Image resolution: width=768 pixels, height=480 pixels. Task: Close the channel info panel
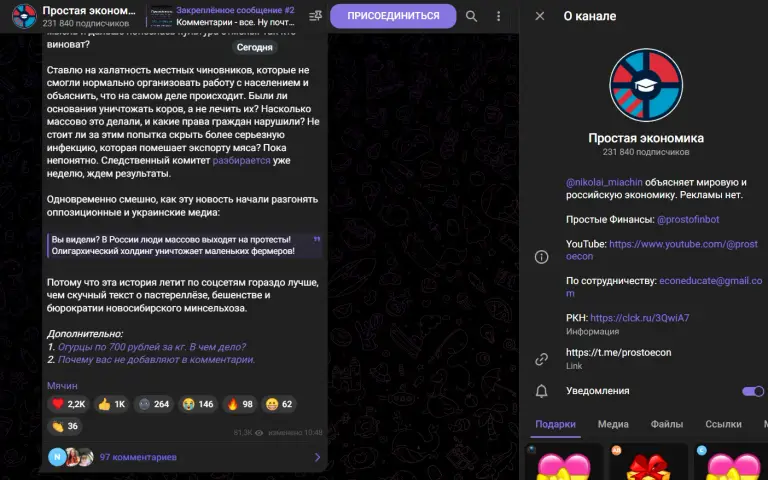click(540, 16)
